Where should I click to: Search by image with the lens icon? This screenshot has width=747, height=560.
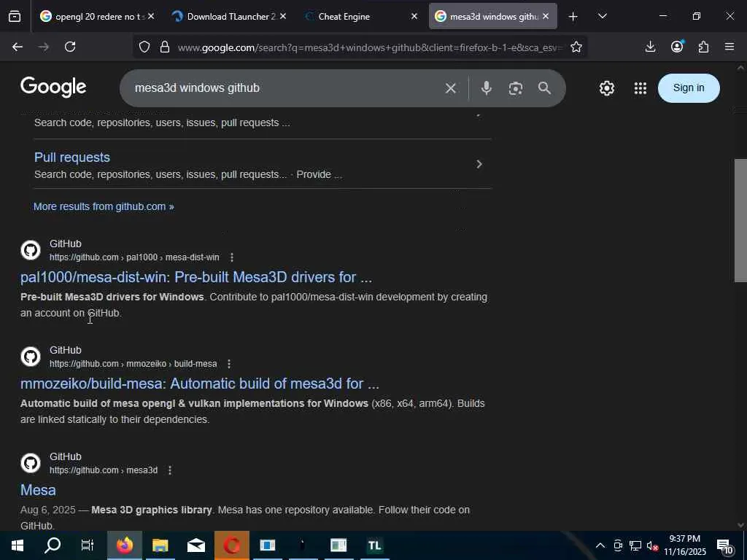pyautogui.click(x=516, y=88)
